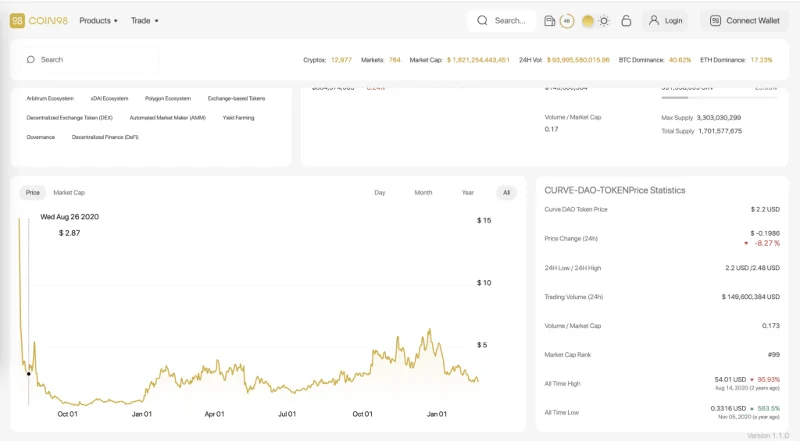
Task: Click BTC Dominance 40.62%
Action: tap(680, 60)
